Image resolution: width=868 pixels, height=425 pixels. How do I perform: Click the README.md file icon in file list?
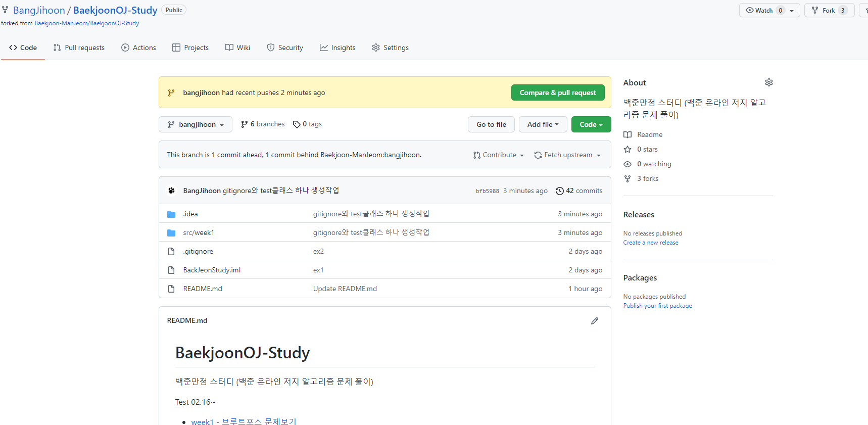point(171,289)
